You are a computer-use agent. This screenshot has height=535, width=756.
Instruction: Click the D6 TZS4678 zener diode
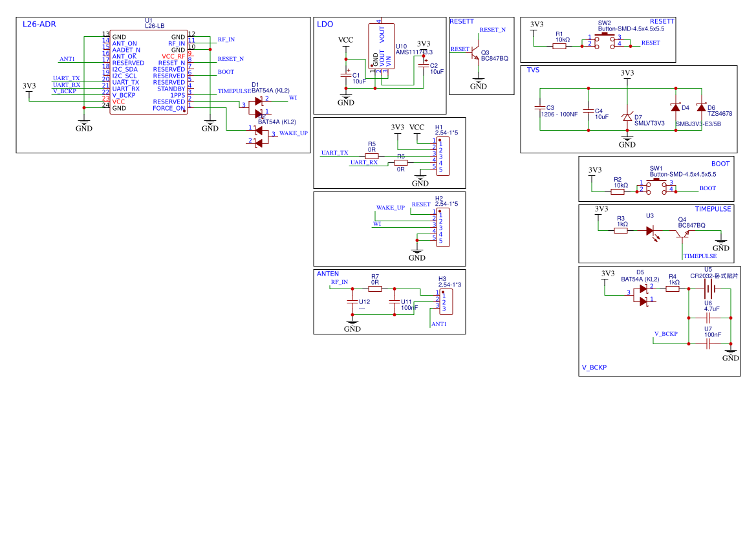(702, 107)
